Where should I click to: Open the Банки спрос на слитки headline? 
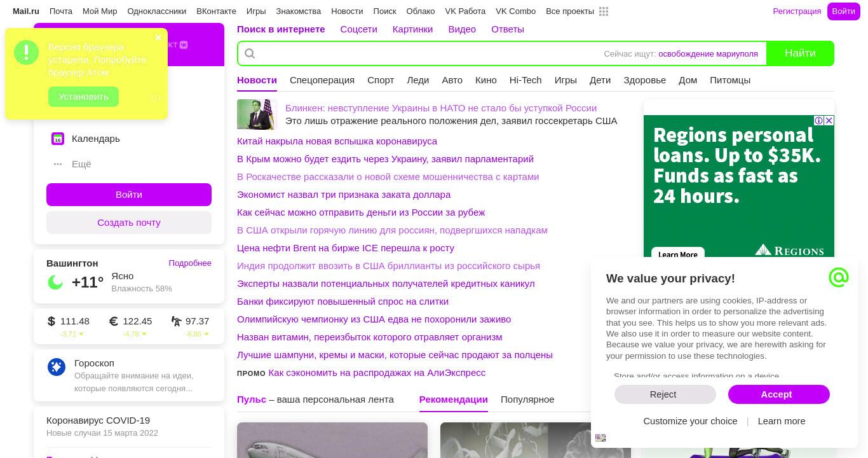(342, 302)
